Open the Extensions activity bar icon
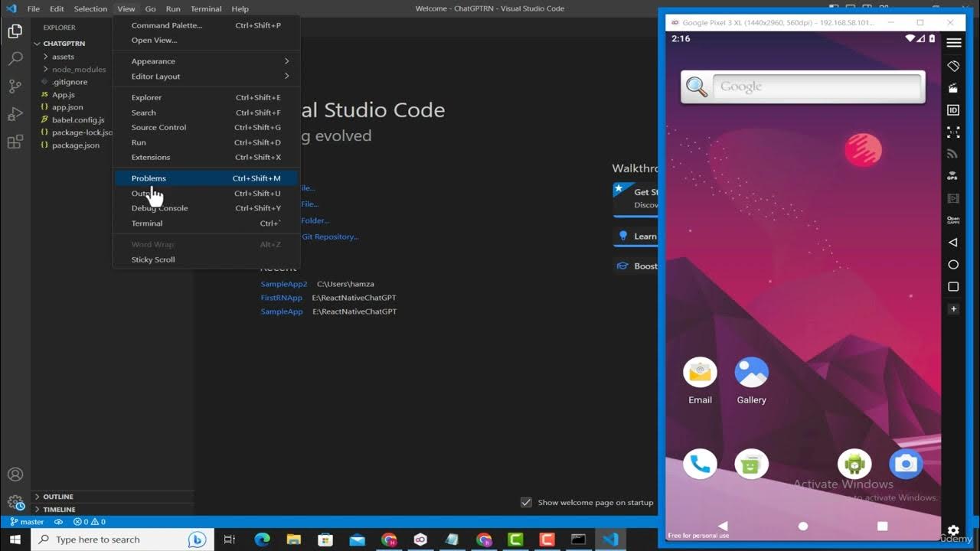This screenshot has height=551, width=980. pos(15,142)
